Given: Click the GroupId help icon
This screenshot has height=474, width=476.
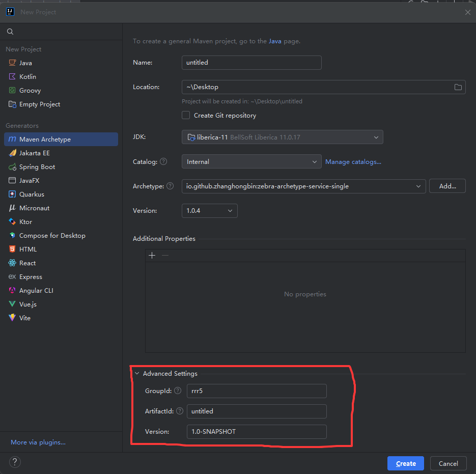Looking at the screenshot, I should [178, 391].
